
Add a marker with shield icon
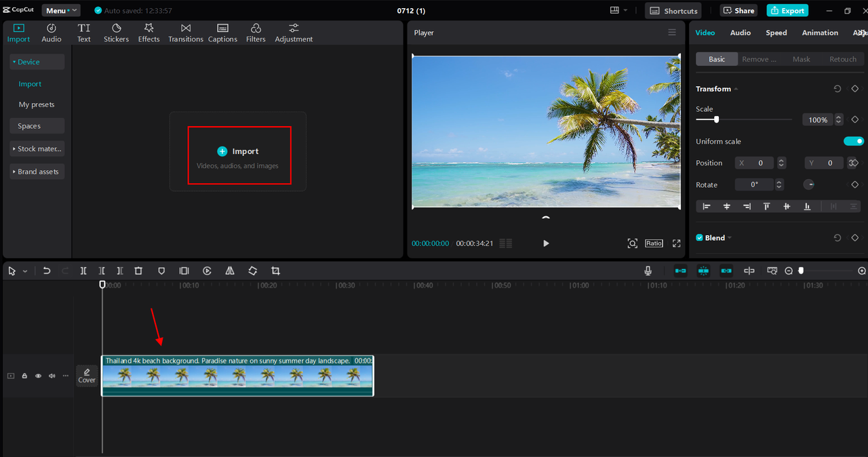pos(161,271)
